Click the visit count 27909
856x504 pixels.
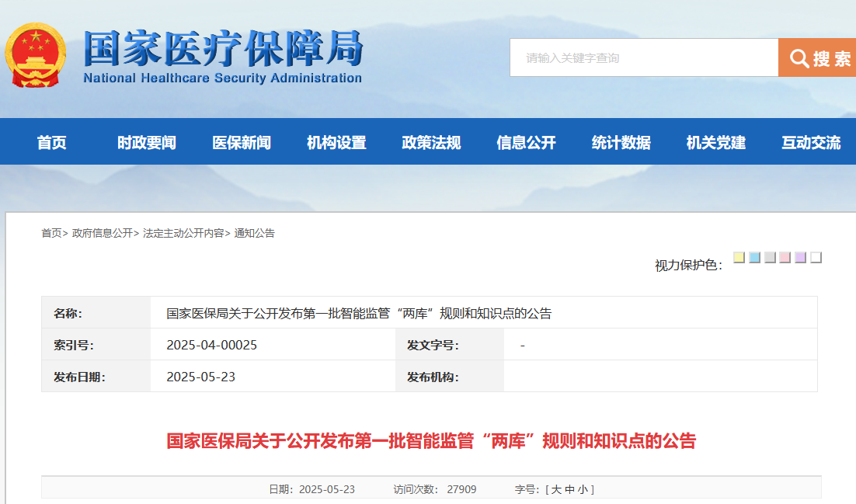point(462,489)
